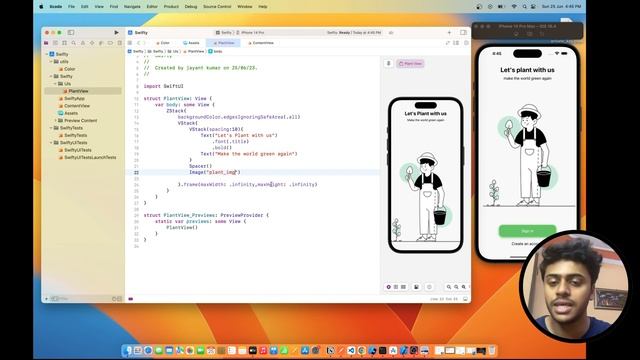Toggle the navigator sidebar in Xcode toolbar

pyautogui.click(x=71, y=32)
